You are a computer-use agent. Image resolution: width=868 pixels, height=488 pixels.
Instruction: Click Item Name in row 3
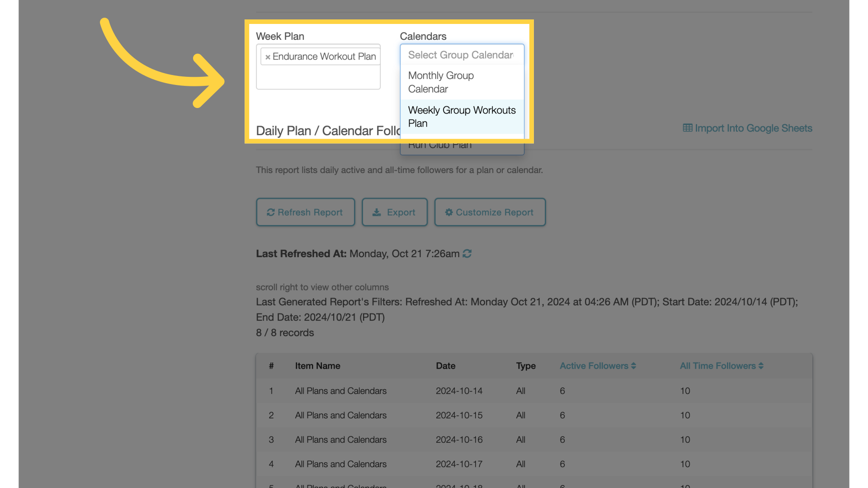tap(340, 440)
